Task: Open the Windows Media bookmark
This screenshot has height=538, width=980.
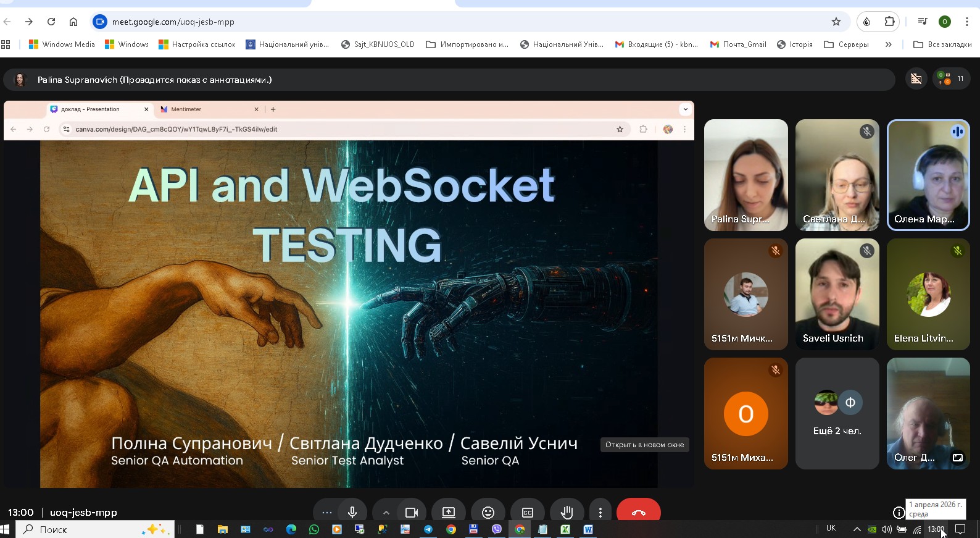Action: pyautogui.click(x=62, y=44)
